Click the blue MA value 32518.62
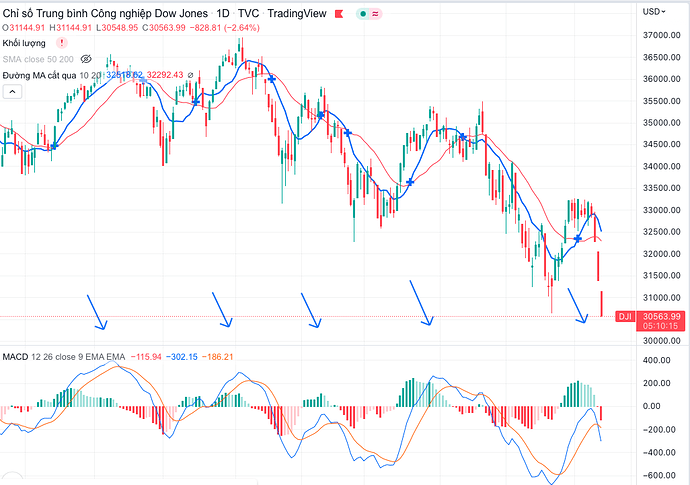690x485 pixels. click(125, 75)
